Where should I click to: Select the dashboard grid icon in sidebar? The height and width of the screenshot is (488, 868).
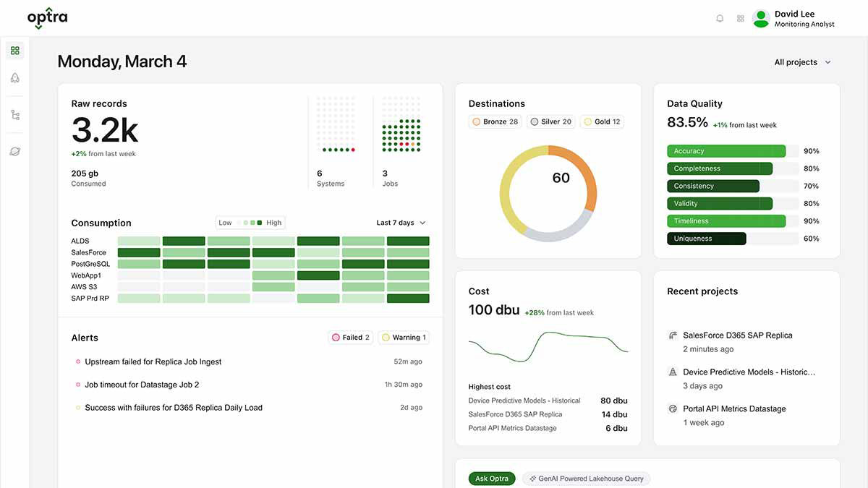click(x=14, y=50)
